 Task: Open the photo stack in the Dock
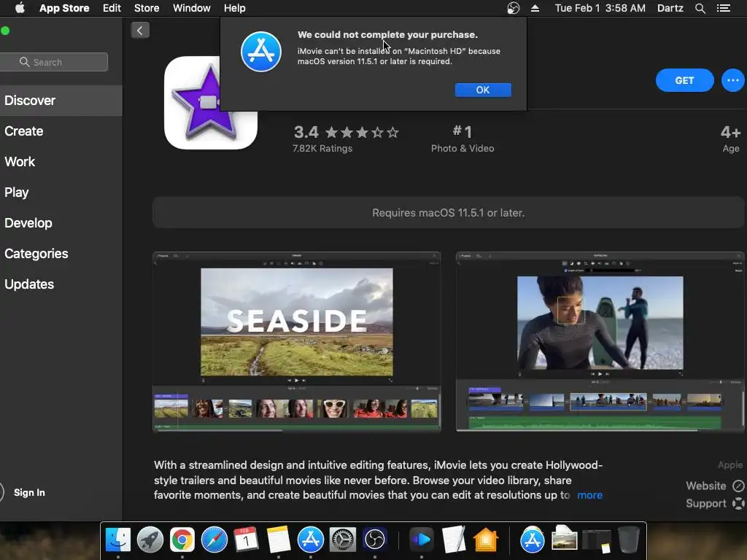click(565, 539)
